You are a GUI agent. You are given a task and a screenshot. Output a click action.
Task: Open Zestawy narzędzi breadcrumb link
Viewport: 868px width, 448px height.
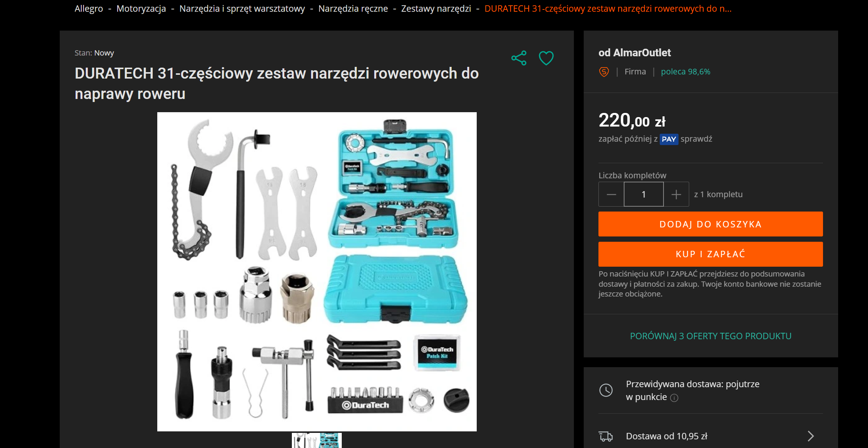(x=436, y=9)
